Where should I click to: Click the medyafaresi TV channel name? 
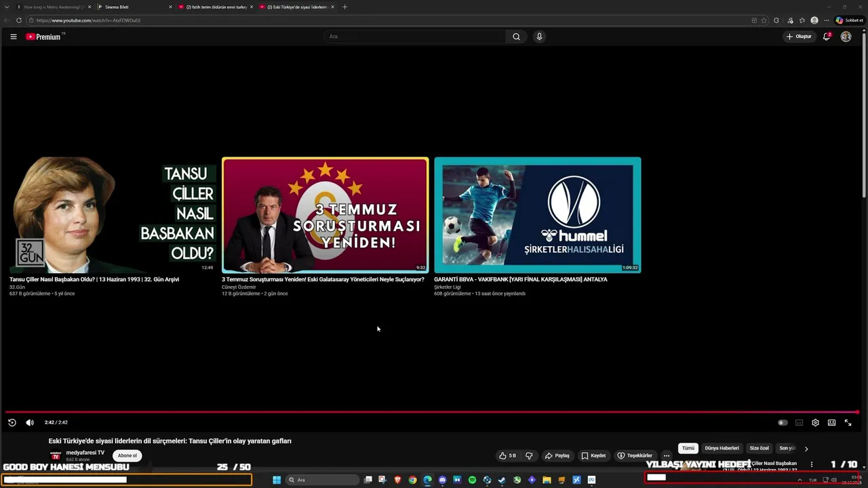click(85, 452)
